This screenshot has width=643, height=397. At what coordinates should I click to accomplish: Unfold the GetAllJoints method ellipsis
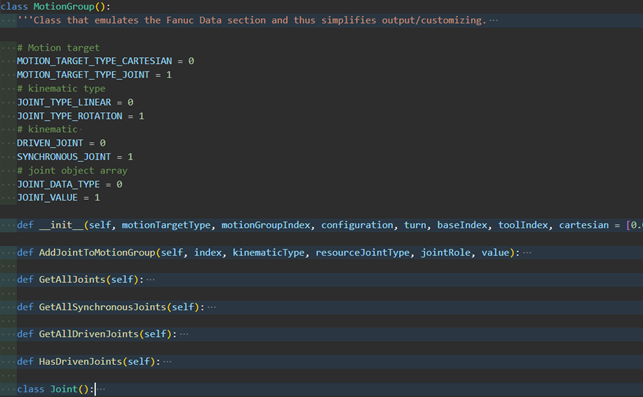tap(150, 280)
